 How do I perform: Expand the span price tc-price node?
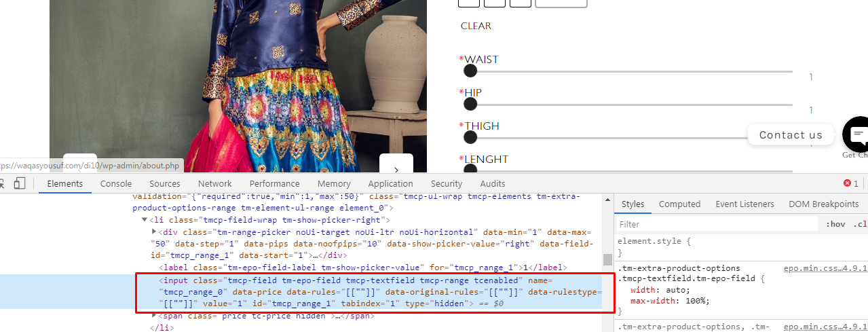(153, 315)
